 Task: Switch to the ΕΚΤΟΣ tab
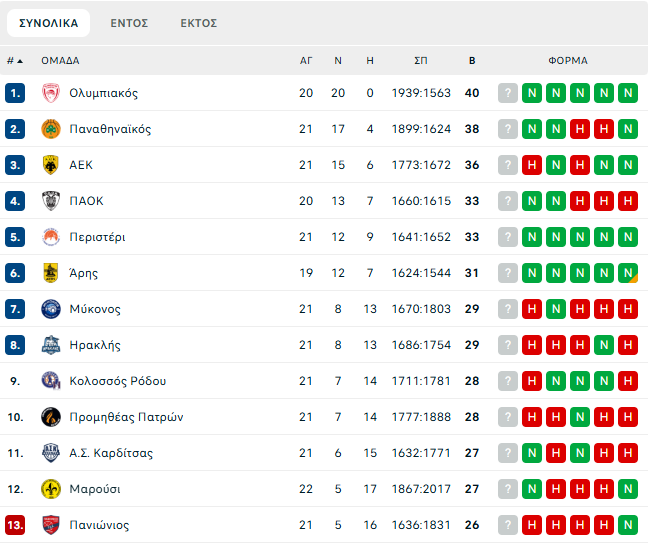(198, 23)
